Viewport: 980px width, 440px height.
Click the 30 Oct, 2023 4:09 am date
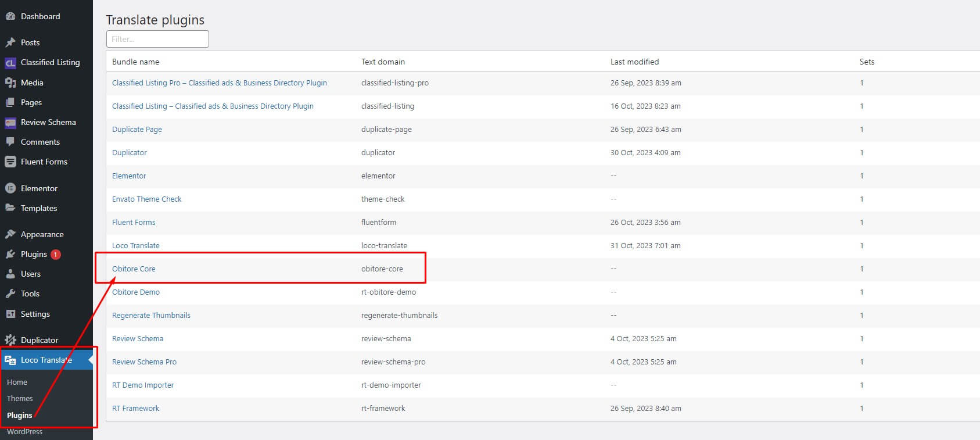coord(645,152)
